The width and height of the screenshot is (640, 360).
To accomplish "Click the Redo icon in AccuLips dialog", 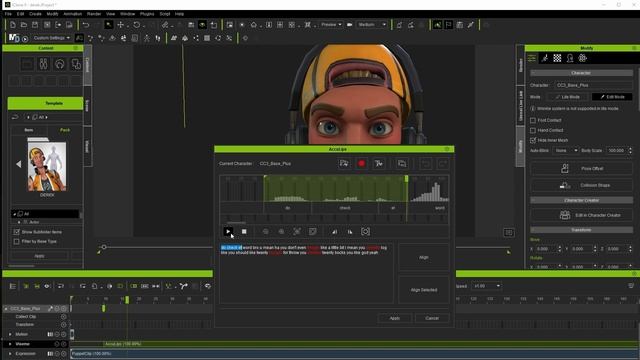I will coord(442,164).
